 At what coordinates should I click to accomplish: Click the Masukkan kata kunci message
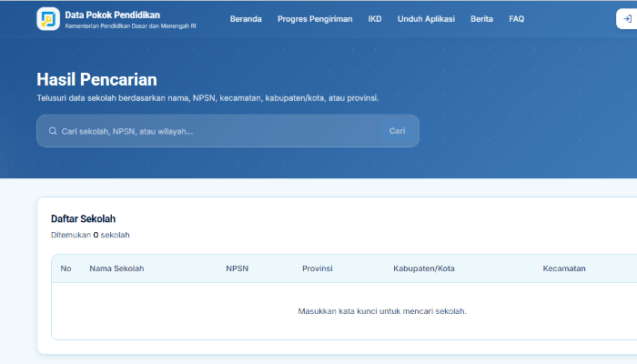pyautogui.click(x=382, y=311)
